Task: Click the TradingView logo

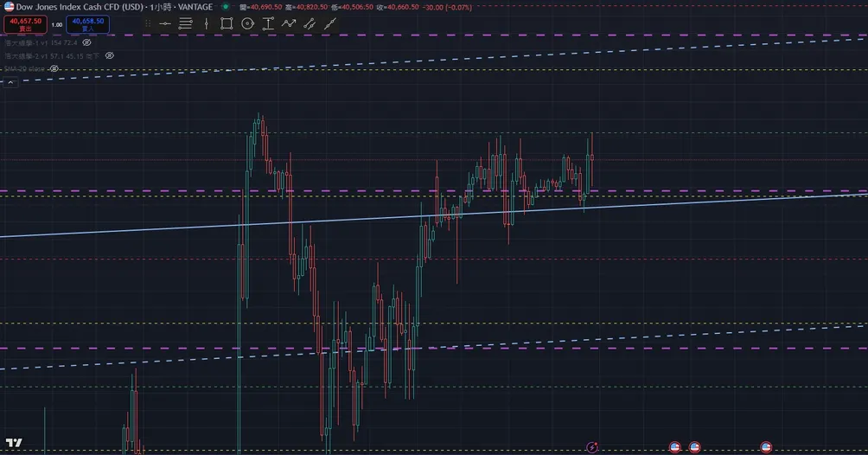Action: [14, 443]
